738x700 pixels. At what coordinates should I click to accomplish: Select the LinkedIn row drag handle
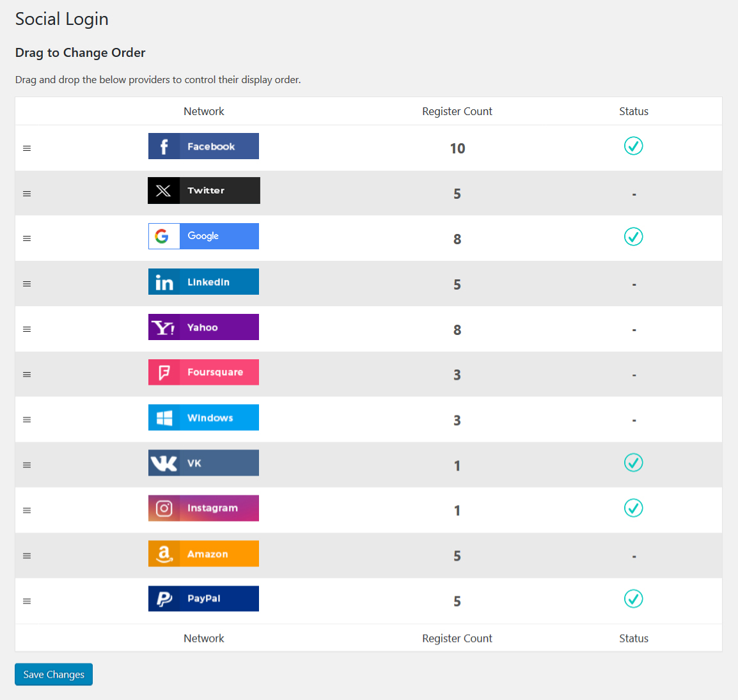[27, 284]
